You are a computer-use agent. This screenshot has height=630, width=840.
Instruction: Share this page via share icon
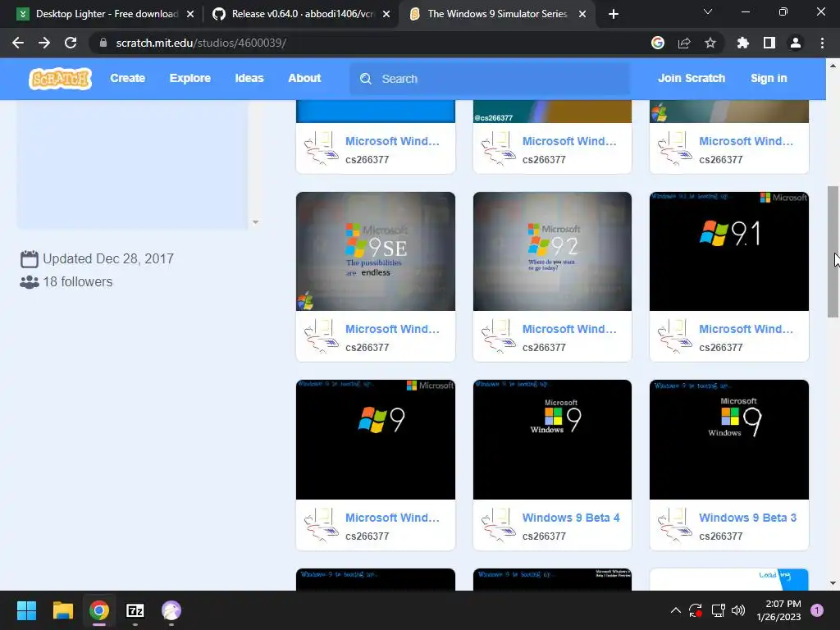(684, 43)
